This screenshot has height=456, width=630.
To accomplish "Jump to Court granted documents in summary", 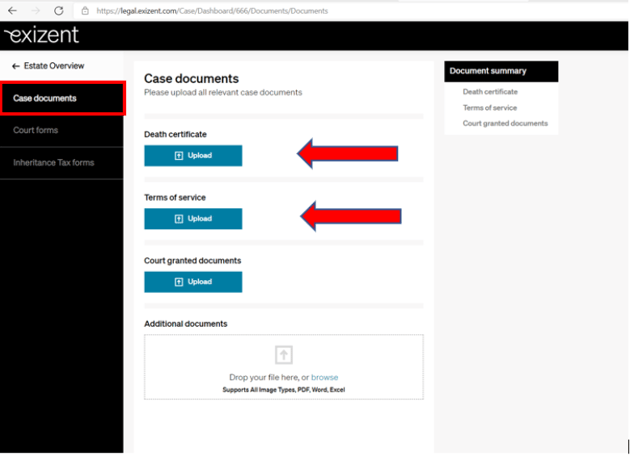I will [505, 123].
